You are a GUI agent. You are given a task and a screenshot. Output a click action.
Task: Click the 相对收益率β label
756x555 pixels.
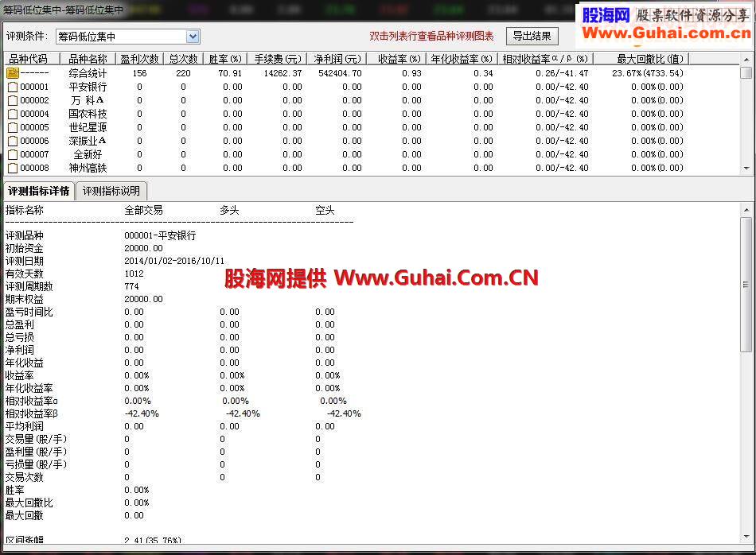click(x=31, y=413)
